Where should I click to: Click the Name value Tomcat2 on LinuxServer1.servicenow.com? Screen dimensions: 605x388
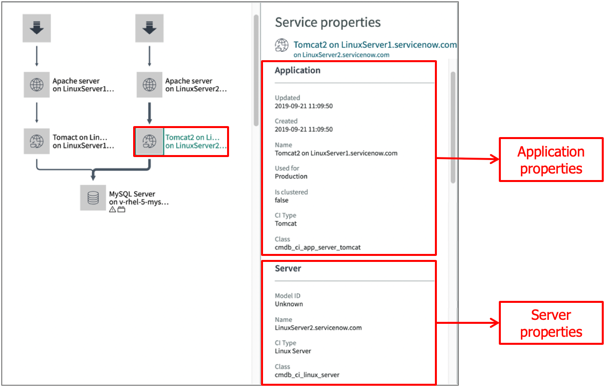(x=336, y=153)
